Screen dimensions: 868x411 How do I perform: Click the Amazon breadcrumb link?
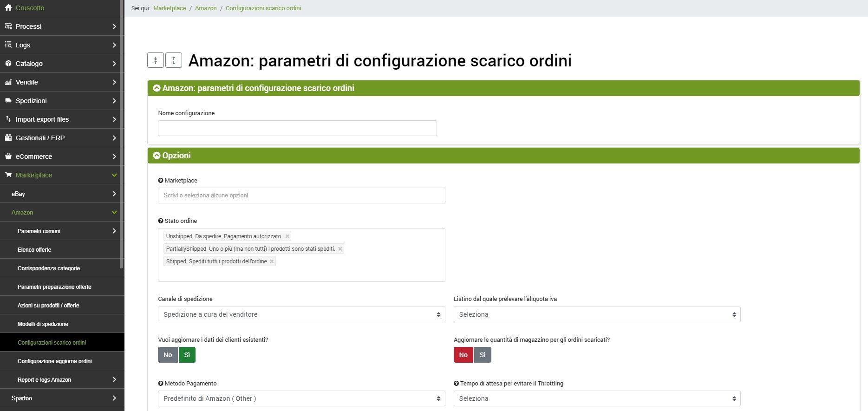206,8
